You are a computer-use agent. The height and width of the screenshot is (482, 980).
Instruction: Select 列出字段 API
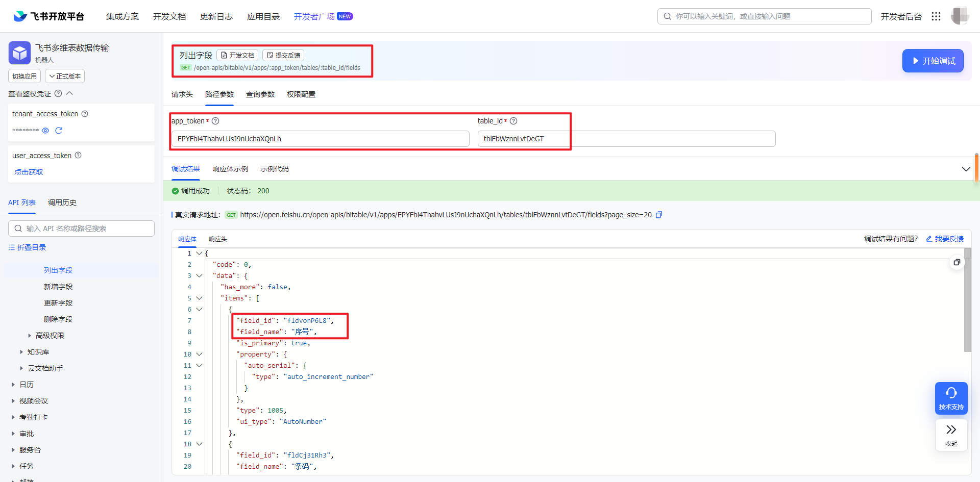tap(58, 270)
